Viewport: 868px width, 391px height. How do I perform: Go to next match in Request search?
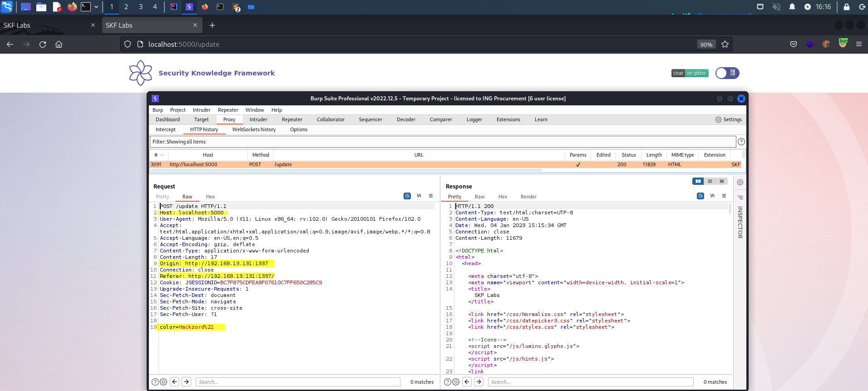(x=187, y=382)
